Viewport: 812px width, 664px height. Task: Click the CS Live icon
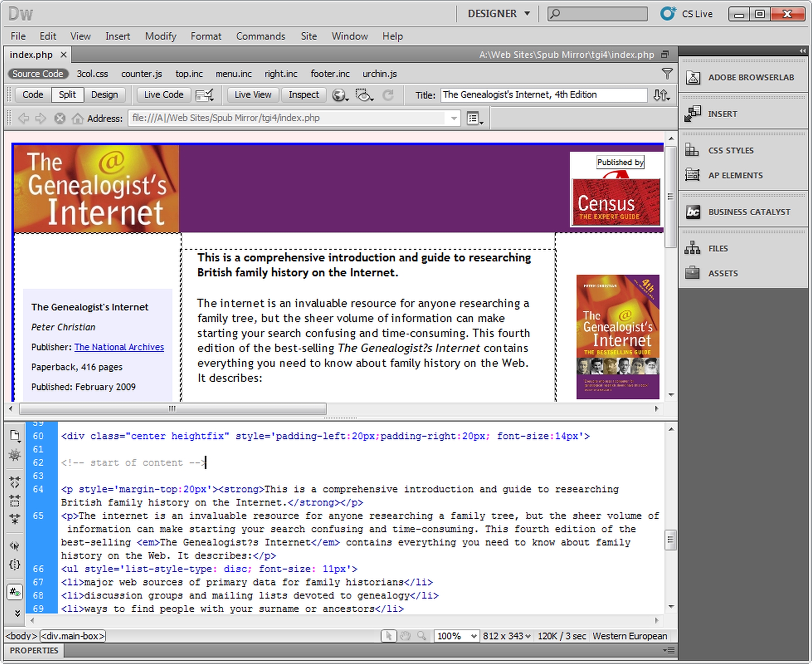(x=668, y=14)
